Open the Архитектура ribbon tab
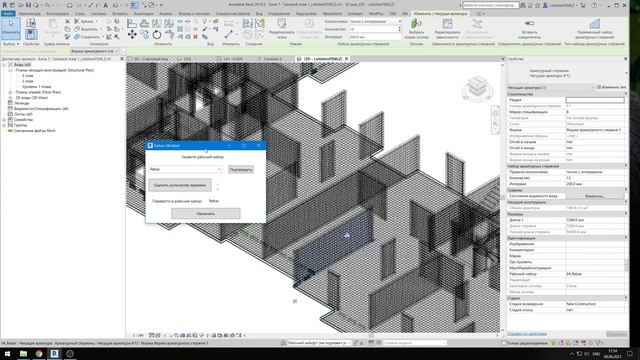 point(29,13)
